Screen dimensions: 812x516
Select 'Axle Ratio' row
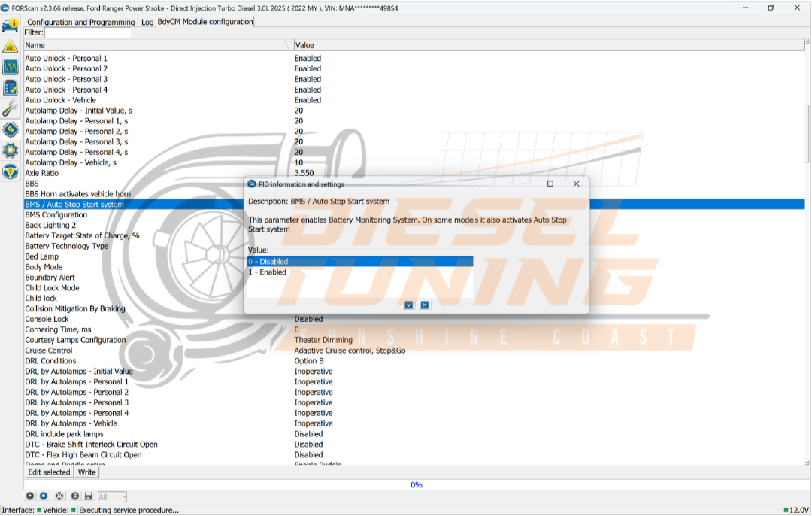click(x=414, y=173)
